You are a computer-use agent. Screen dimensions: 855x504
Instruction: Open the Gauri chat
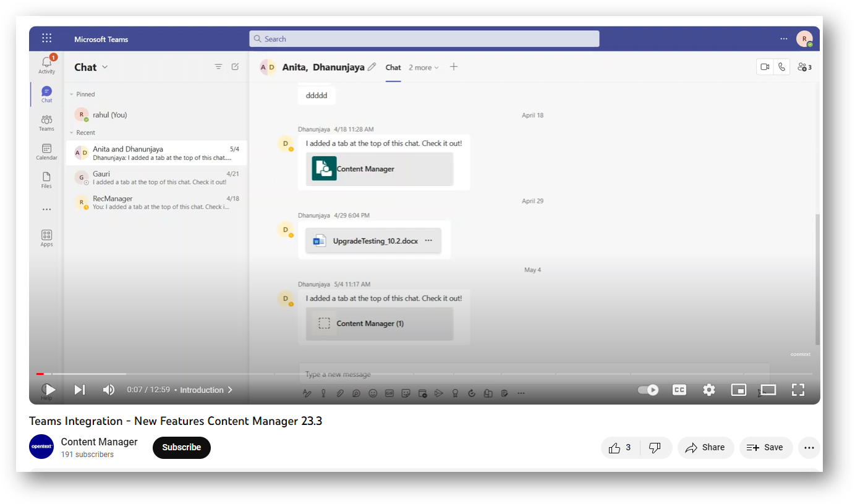click(156, 178)
